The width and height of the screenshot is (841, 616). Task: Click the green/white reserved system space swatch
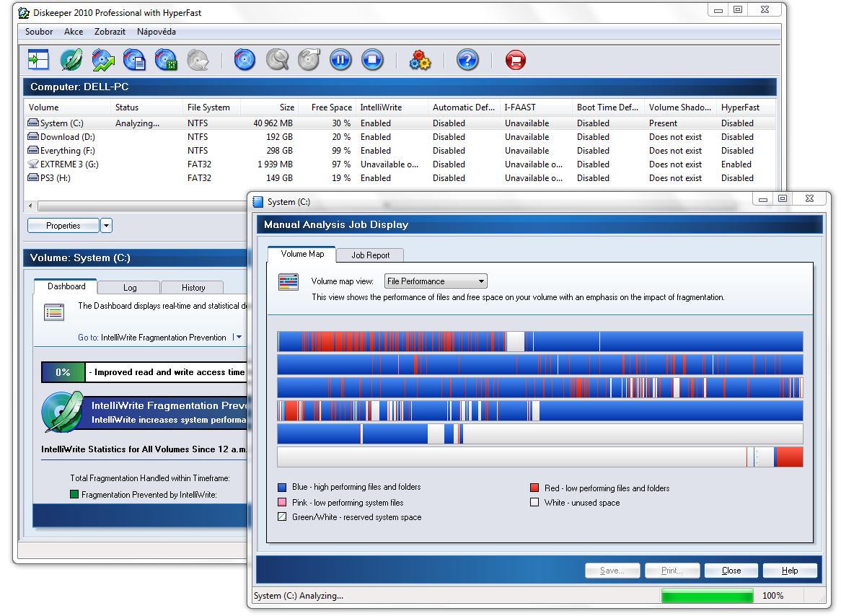click(282, 517)
